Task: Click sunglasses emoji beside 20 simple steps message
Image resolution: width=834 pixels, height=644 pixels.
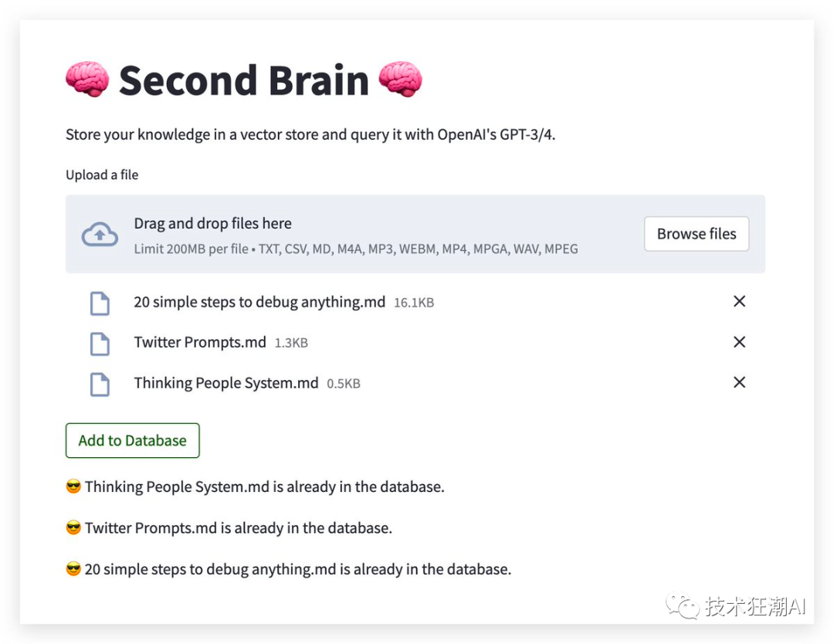Action: tap(73, 570)
